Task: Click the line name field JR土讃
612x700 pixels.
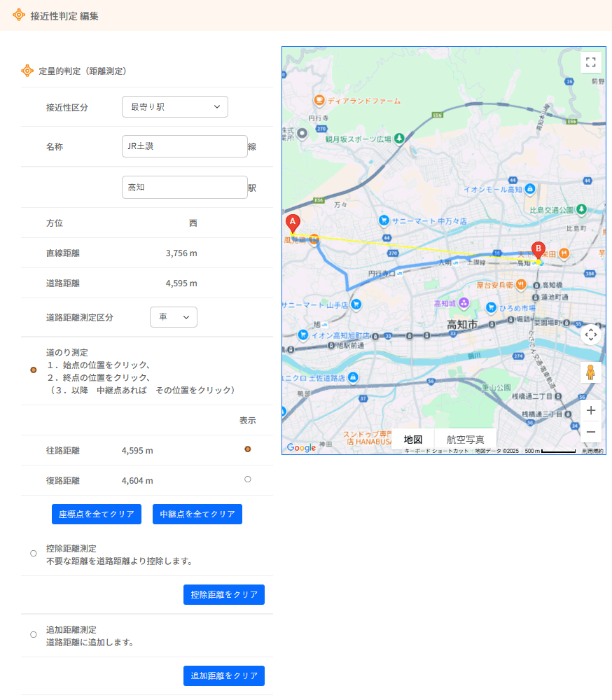Action: click(x=184, y=146)
